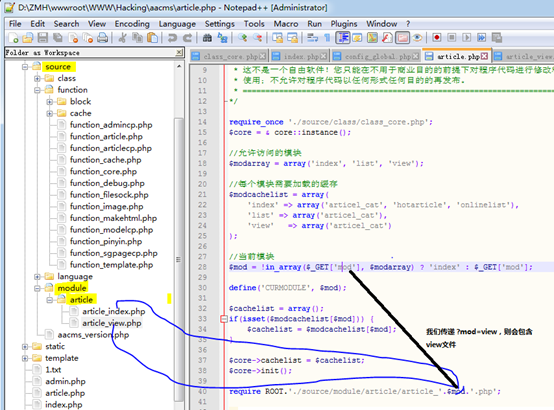The height and width of the screenshot is (410, 554).
Task: Cut selection with scissors icon
Action: pyautogui.click(x=123, y=37)
